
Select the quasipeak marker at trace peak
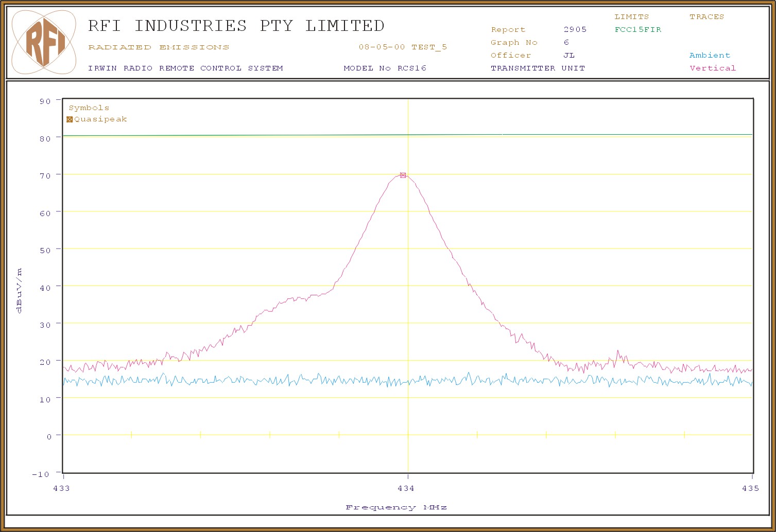click(x=403, y=175)
